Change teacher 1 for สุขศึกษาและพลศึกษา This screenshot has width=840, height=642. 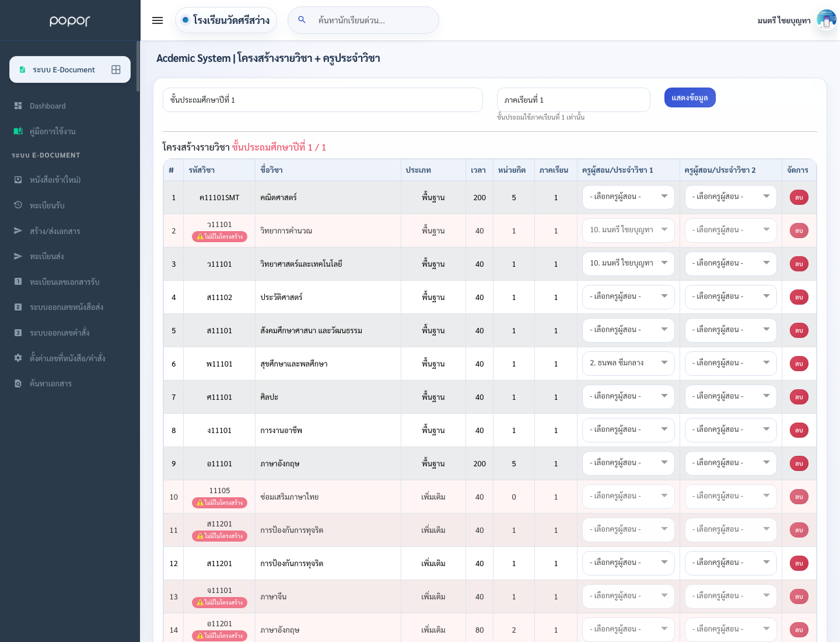628,363
